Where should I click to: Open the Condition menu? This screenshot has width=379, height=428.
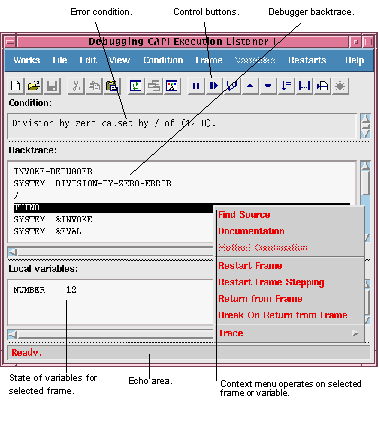(x=163, y=60)
